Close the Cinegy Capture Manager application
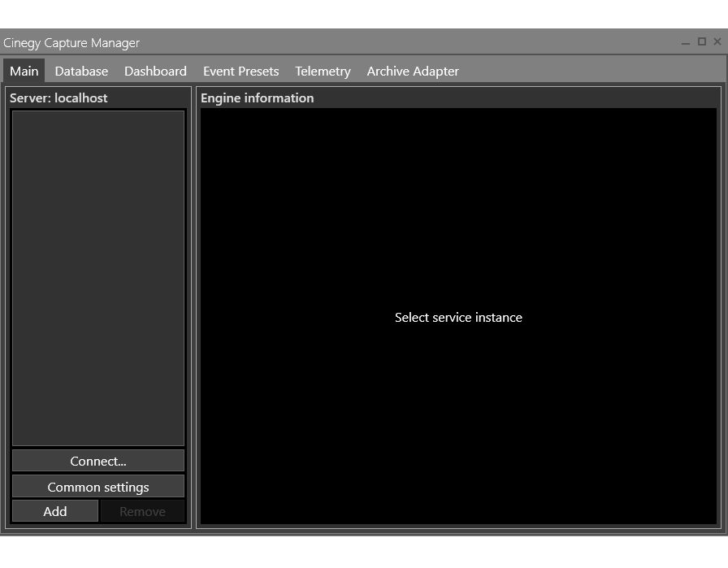 pos(717,41)
